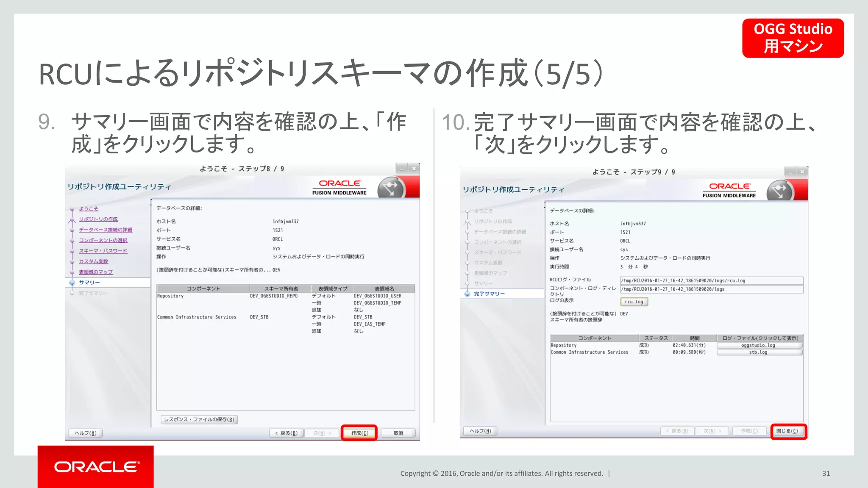Close the step 9 window
Screen dimensions: 868x488
coord(802,172)
